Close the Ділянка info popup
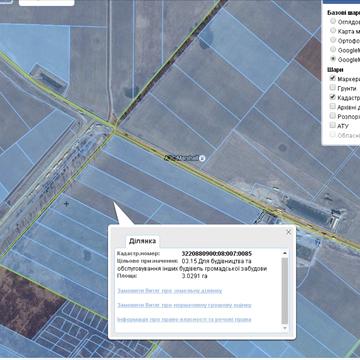The image size is (360, 360). point(289,232)
